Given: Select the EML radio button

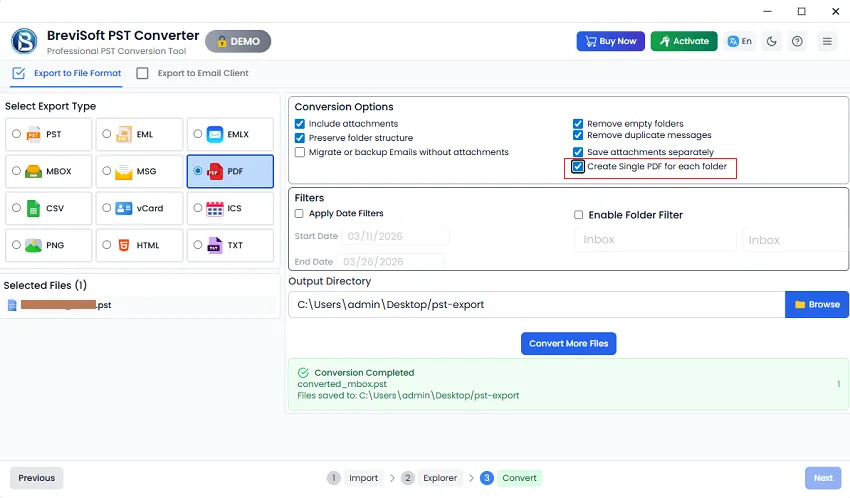Looking at the screenshot, I should pyautogui.click(x=107, y=133).
